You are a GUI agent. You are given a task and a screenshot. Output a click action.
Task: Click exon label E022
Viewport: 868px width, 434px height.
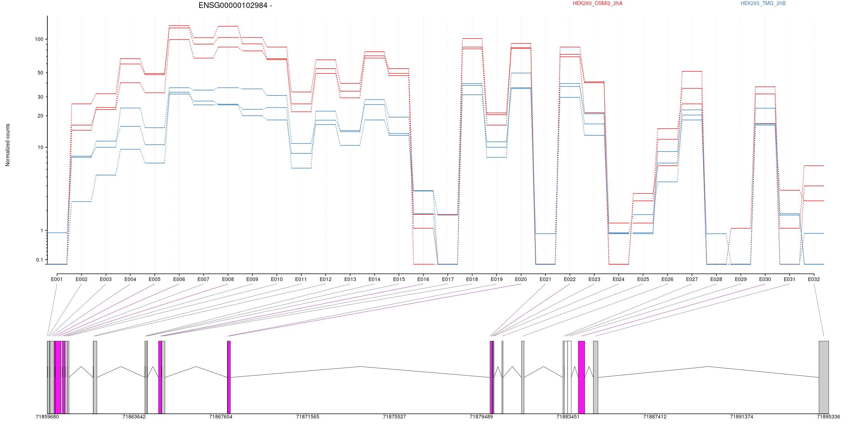[x=570, y=279]
